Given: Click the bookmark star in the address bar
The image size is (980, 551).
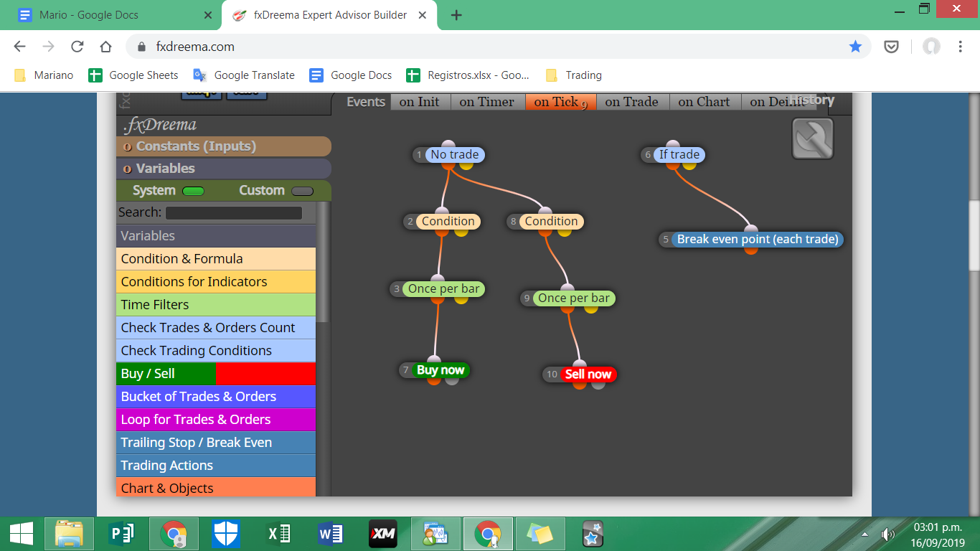Looking at the screenshot, I should [x=855, y=47].
